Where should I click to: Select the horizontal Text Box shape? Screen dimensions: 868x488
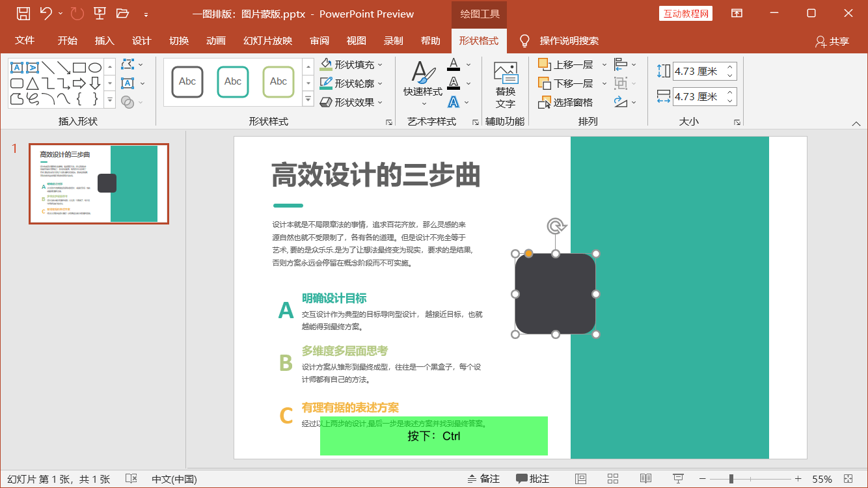17,67
